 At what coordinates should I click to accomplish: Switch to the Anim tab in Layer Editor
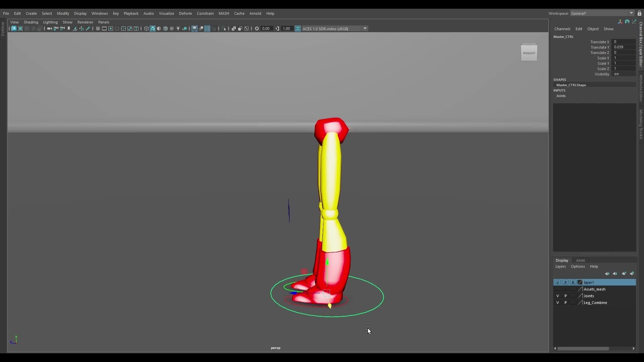tap(580, 260)
